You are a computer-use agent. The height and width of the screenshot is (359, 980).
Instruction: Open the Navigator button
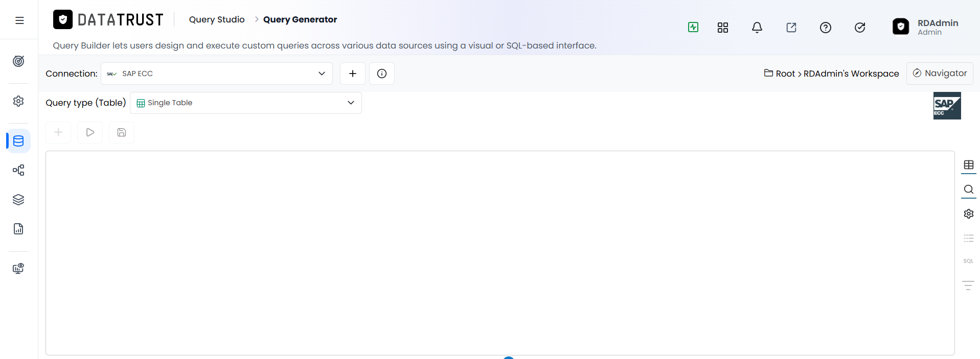point(940,74)
